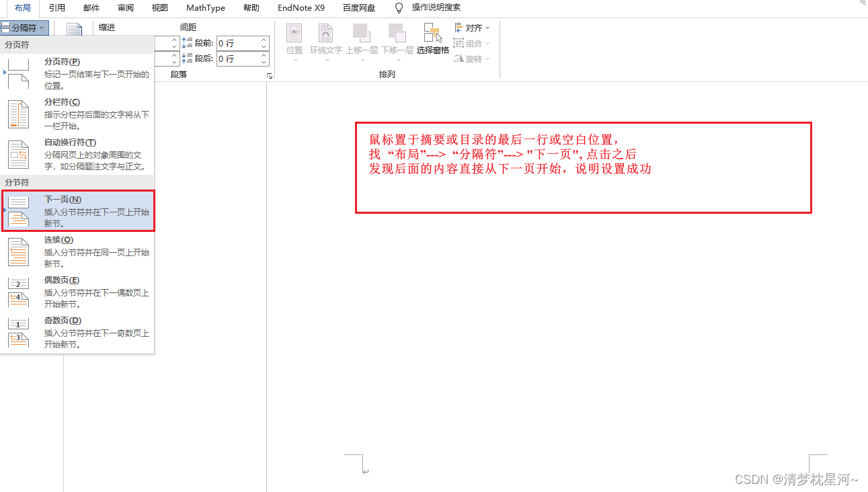
Task: Click the 位置 position button
Action: pos(294,42)
